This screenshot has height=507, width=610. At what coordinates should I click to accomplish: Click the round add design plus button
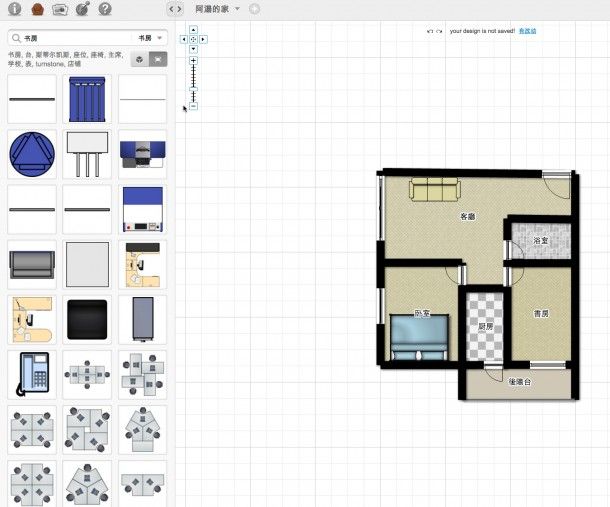(254, 9)
